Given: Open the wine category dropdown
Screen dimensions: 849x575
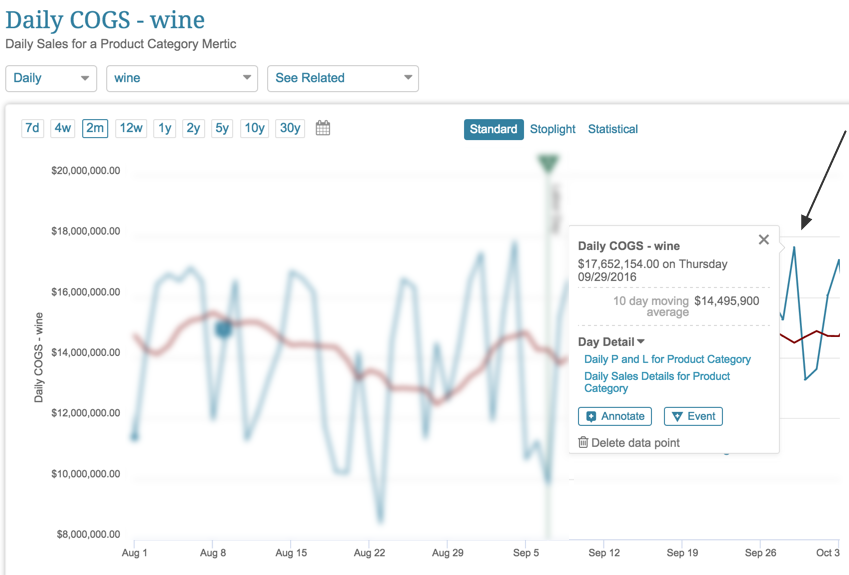Looking at the screenshot, I should [x=182, y=78].
